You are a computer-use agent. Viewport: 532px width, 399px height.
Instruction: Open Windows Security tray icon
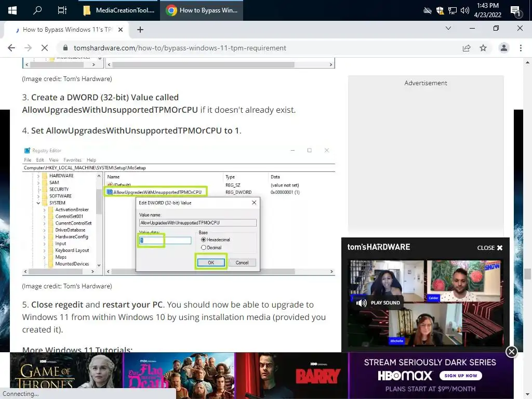pyautogui.click(x=440, y=10)
